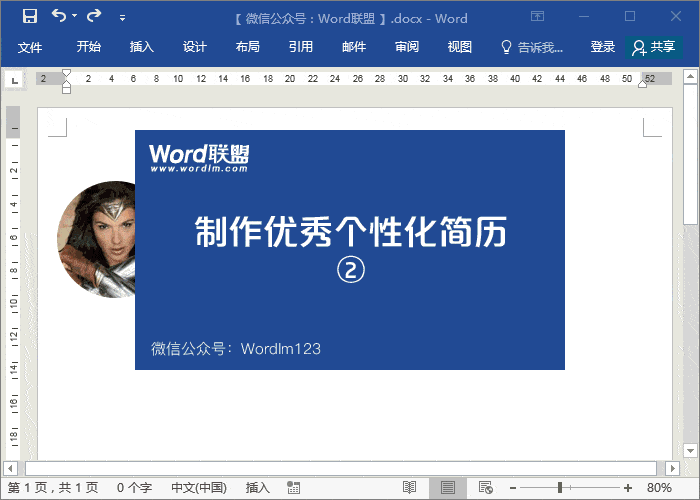The image size is (700, 500).
Task: Switch to the 设计 ribbon tab
Action: click(195, 46)
